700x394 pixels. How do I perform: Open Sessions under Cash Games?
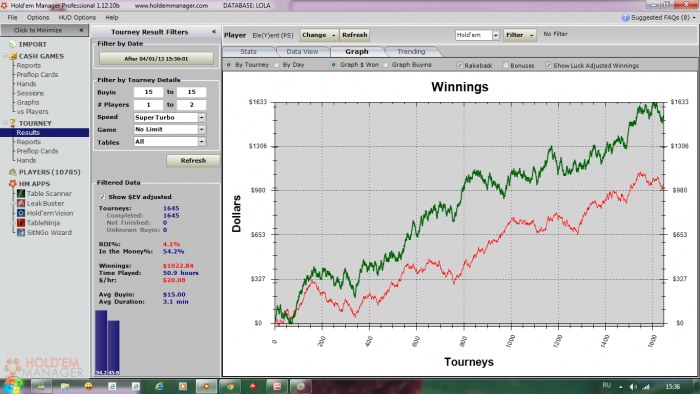pos(30,93)
